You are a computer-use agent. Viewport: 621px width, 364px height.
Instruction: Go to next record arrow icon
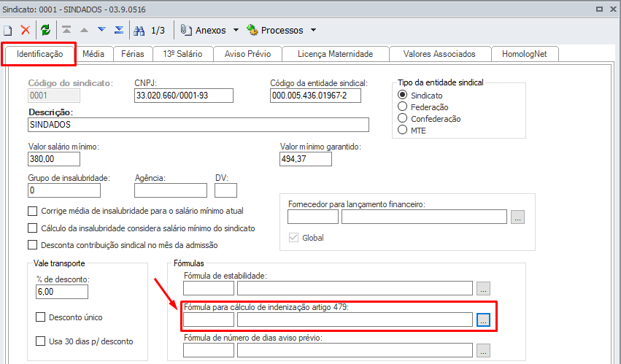tap(101, 29)
